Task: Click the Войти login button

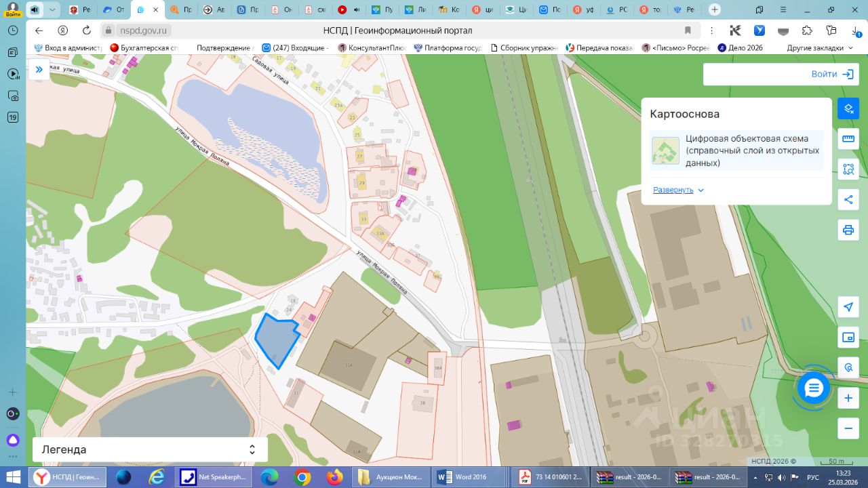Action: tap(831, 75)
